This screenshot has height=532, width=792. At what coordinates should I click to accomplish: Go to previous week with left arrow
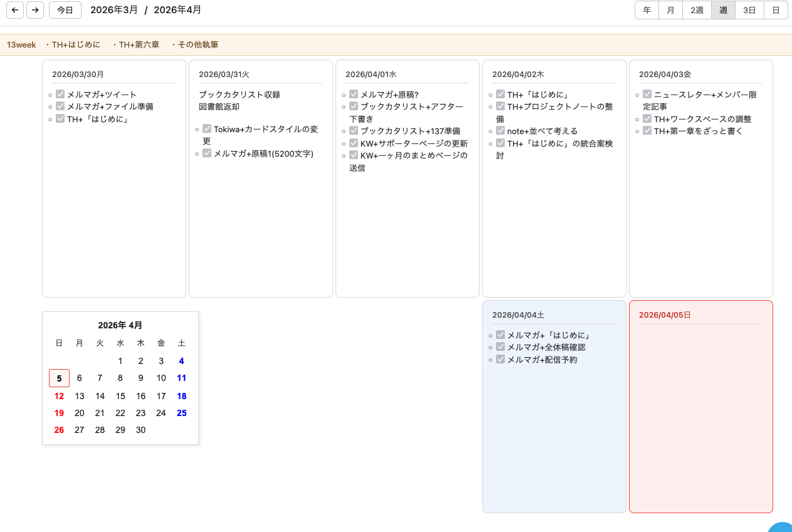15,10
